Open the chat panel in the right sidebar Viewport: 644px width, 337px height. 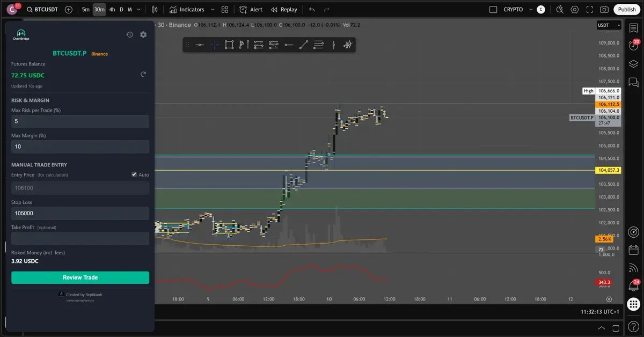[x=633, y=82]
